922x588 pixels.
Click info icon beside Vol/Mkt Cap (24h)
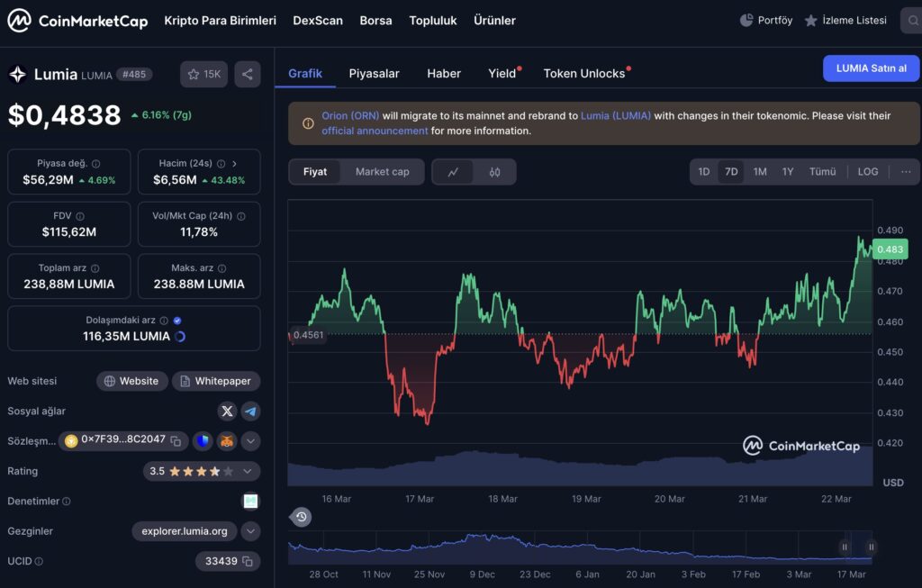tap(241, 216)
